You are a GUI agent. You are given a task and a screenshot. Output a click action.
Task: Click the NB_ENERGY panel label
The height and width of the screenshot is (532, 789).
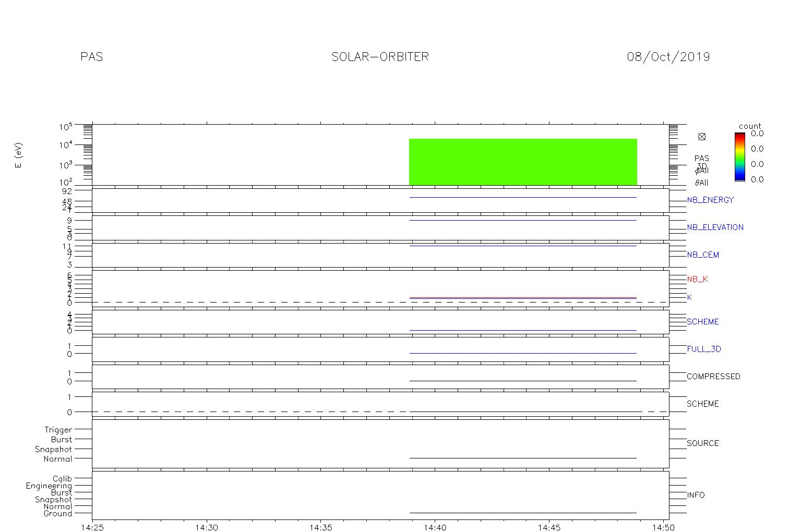[x=710, y=200]
